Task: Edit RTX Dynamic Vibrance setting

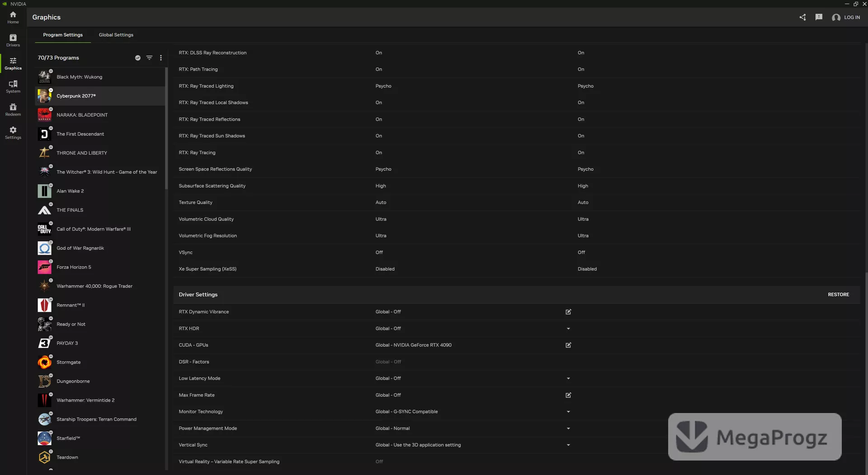Action: coord(568,312)
